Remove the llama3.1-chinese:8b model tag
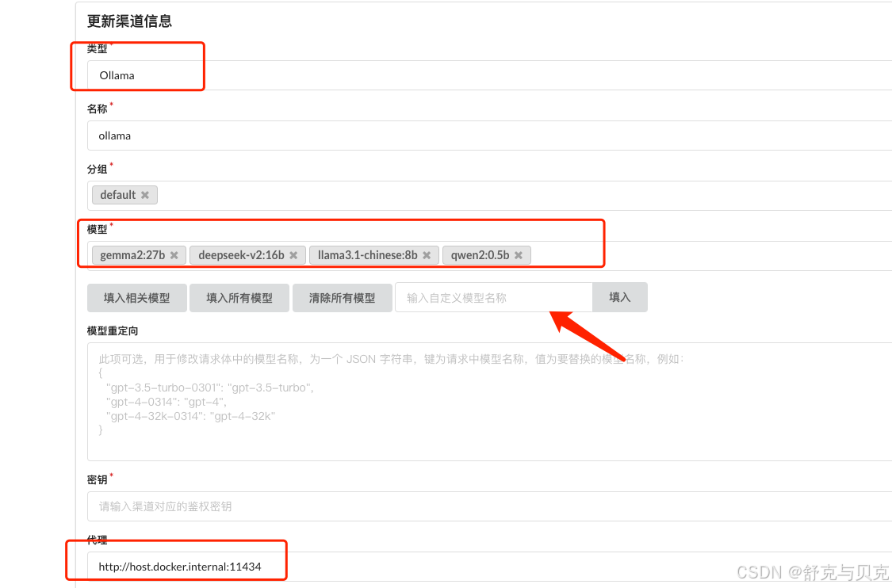Viewport: 892px width, 588px height. click(x=427, y=255)
